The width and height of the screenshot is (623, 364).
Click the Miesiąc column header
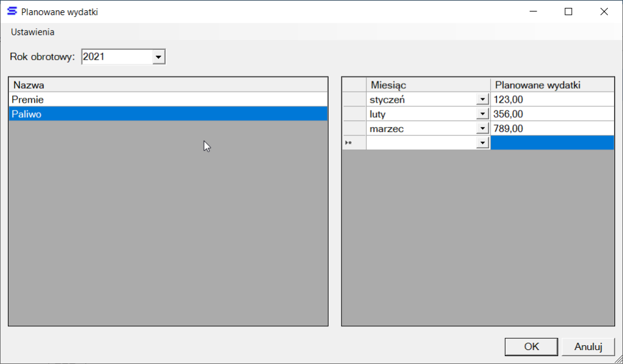[428, 85]
